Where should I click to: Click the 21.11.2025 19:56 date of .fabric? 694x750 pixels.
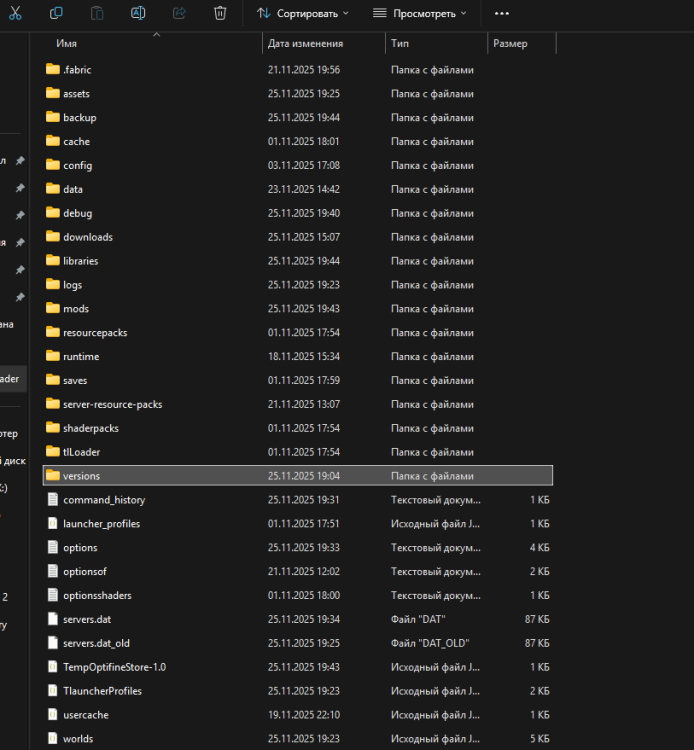[x=304, y=70]
